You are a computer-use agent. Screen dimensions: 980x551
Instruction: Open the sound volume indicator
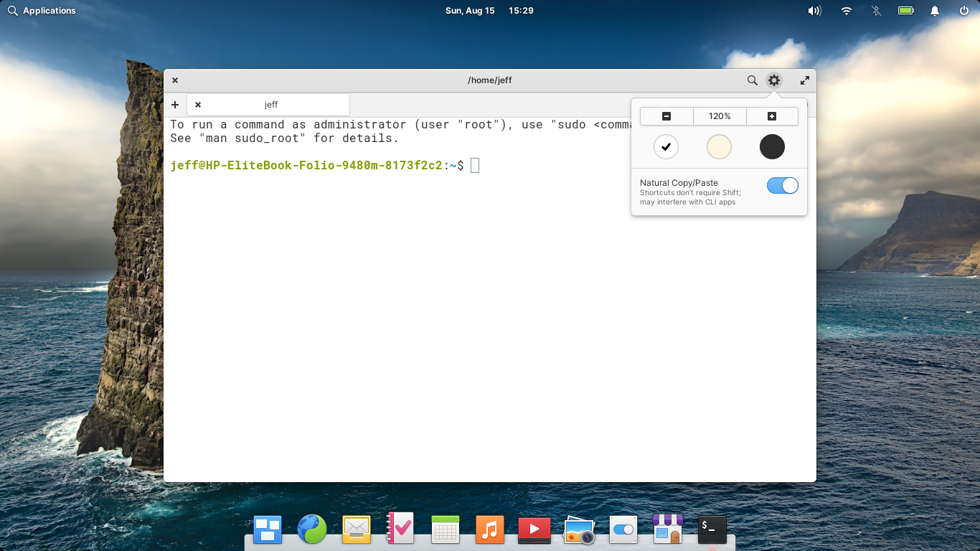coord(814,11)
